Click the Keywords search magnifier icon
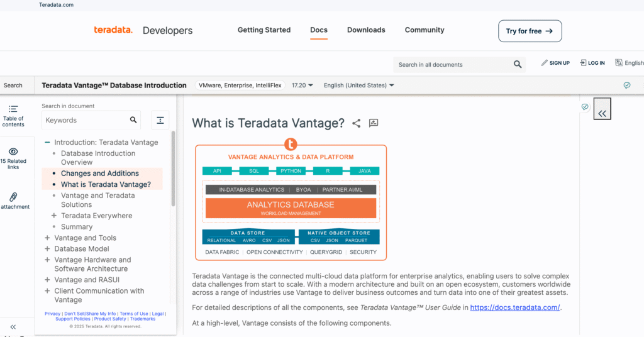 (x=133, y=120)
